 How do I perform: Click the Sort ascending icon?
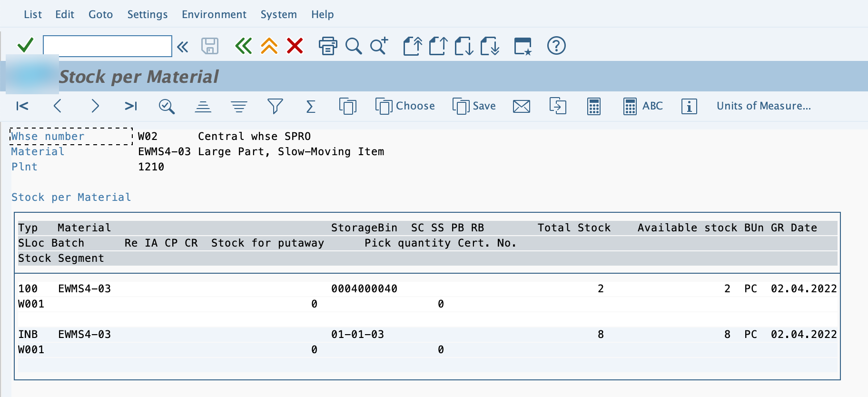pyautogui.click(x=203, y=106)
